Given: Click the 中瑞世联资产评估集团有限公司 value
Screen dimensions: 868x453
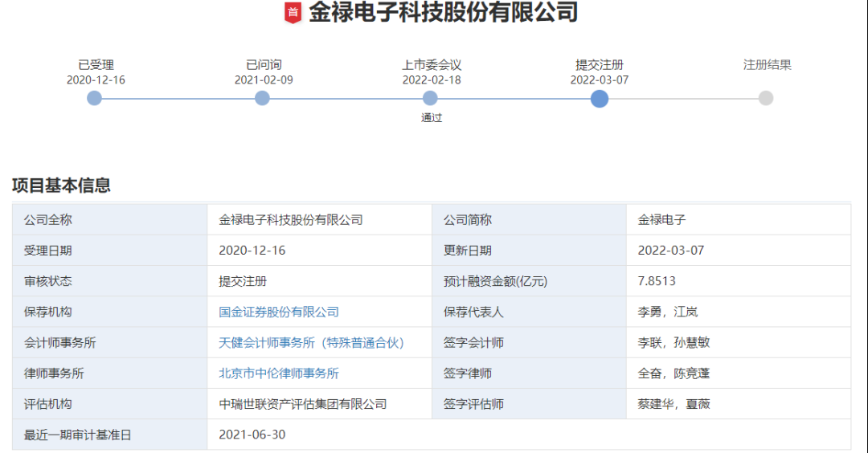Looking at the screenshot, I should click(x=303, y=404).
